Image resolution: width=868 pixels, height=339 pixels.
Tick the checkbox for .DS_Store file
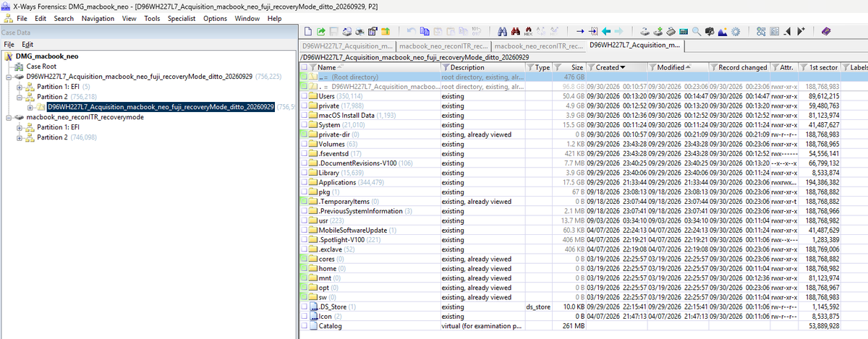pyautogui.click(x=302, y=306)
